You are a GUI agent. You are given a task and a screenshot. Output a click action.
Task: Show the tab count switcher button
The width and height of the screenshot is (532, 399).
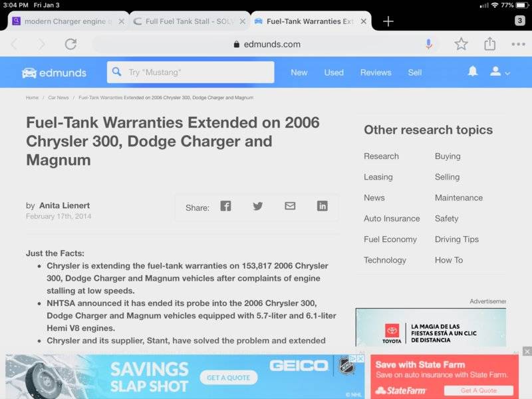519,21
